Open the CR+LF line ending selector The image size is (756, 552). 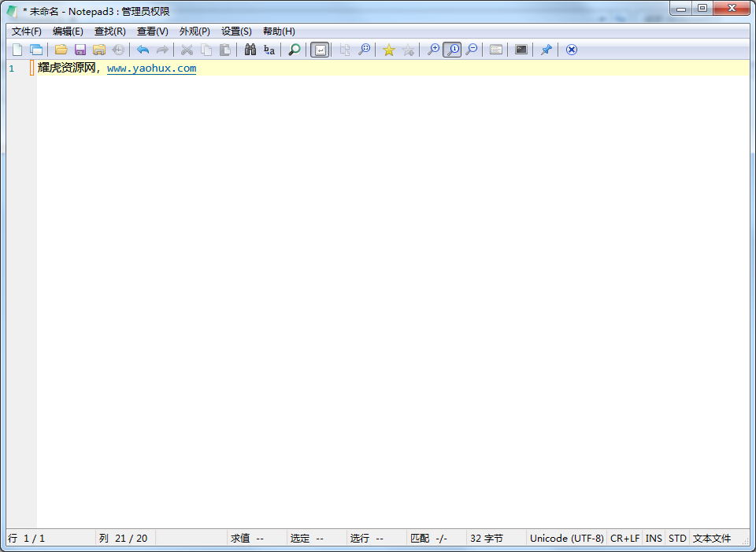click(x=624, y=539)
